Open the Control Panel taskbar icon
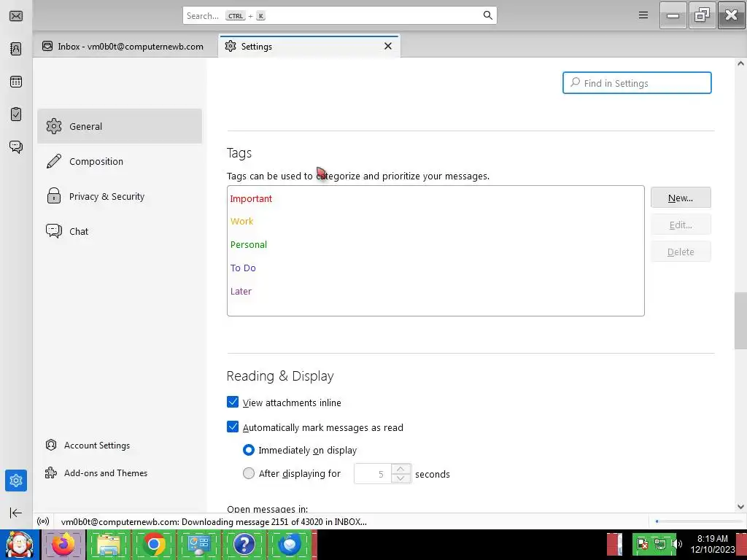 click(x=199, y=545)
